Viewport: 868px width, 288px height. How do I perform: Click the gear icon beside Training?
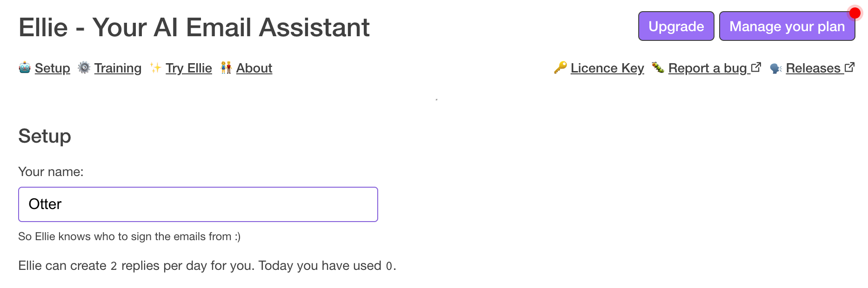point(84,68)
